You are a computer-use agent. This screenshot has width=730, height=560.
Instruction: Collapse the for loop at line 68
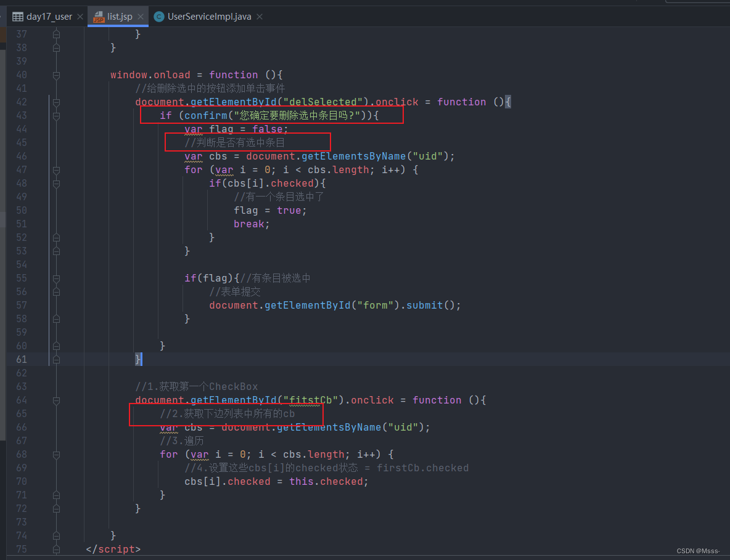pos(56,455)
